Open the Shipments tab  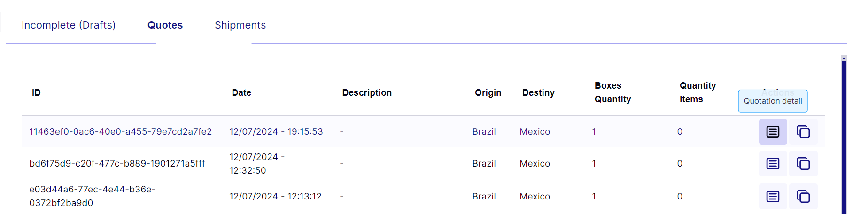tap(240, 25)
